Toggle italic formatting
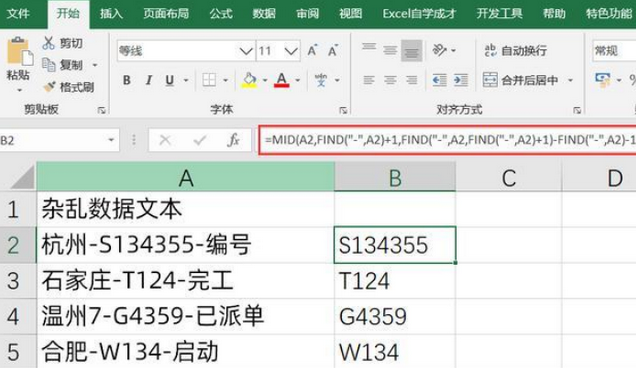This screenshot has width=636, height=368. [x=148, y=80]
